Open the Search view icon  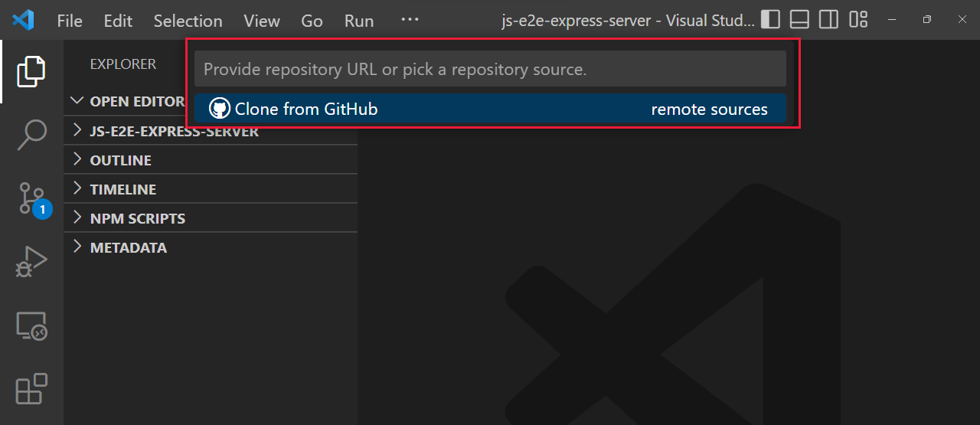tap(31, 135)
